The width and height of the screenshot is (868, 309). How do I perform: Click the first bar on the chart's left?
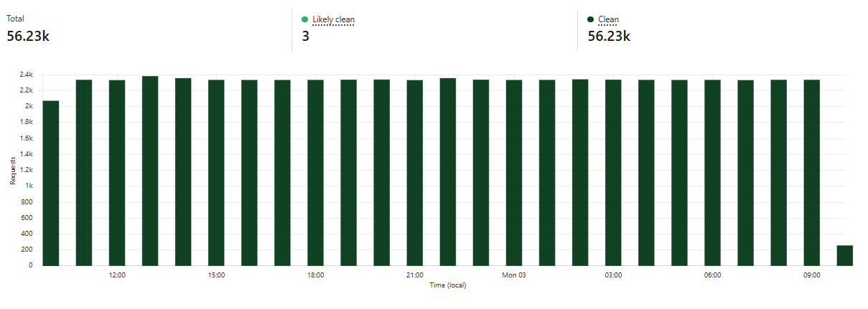pyautogui.click(x=51, y=183)
